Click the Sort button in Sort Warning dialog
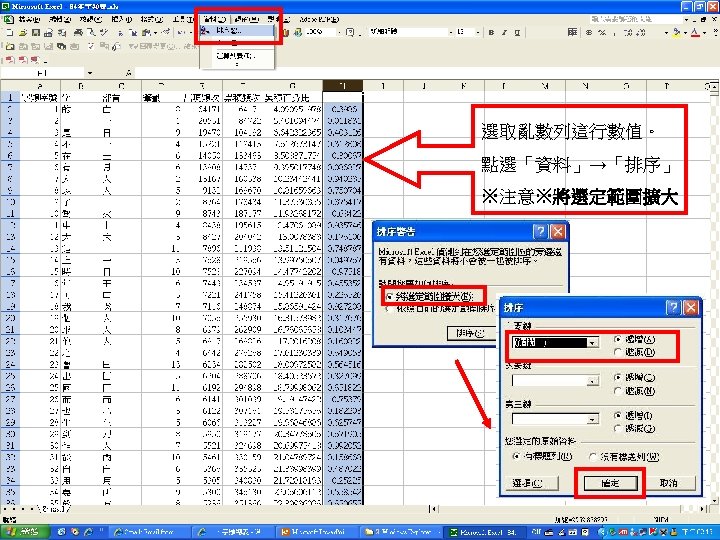The image size is (720, 540). [471, 333]
